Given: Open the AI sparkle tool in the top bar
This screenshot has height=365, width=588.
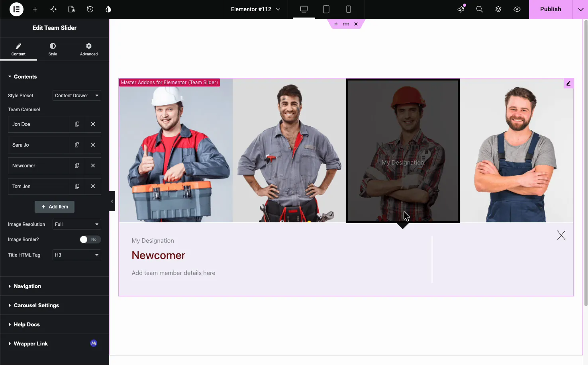Looking at the screenshot, I should [53, 9].
